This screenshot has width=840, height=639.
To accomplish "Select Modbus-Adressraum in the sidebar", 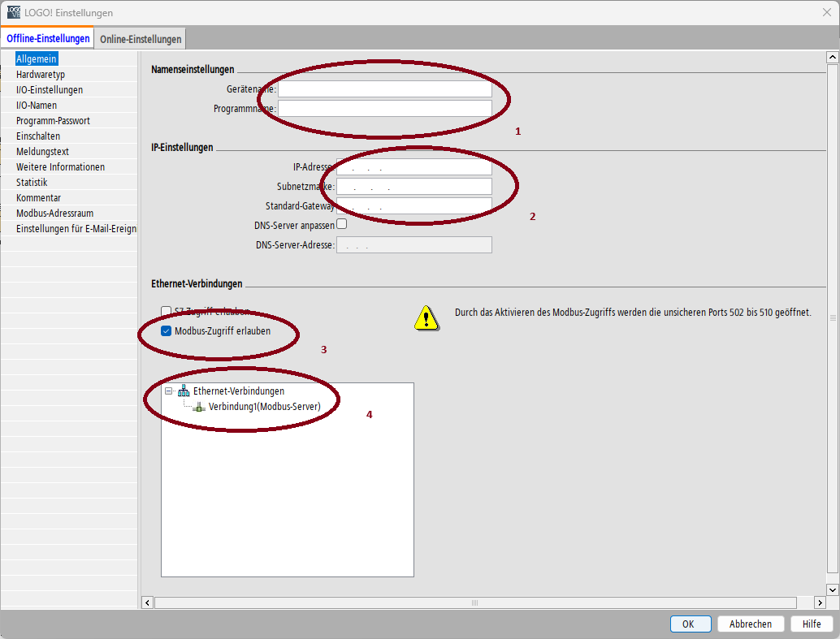I will pos(54,214).
